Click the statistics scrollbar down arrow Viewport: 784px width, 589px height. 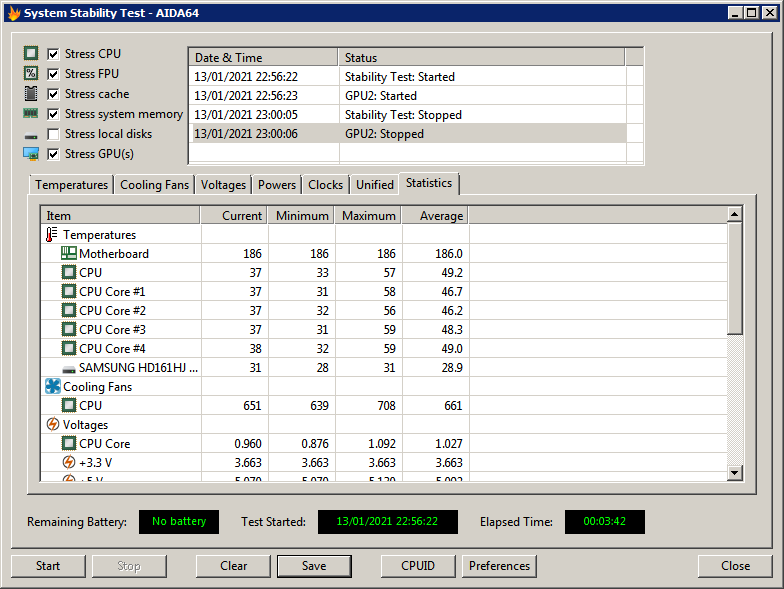pyautogui.click(x=734, y=472)
